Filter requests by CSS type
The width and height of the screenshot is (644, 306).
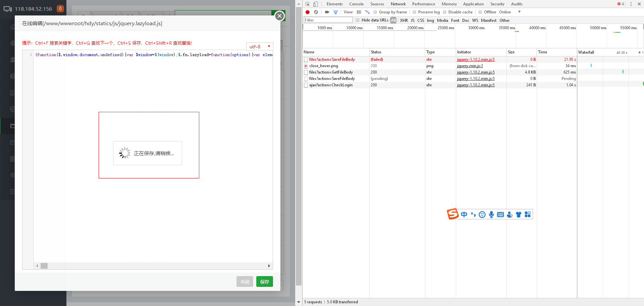421,20
